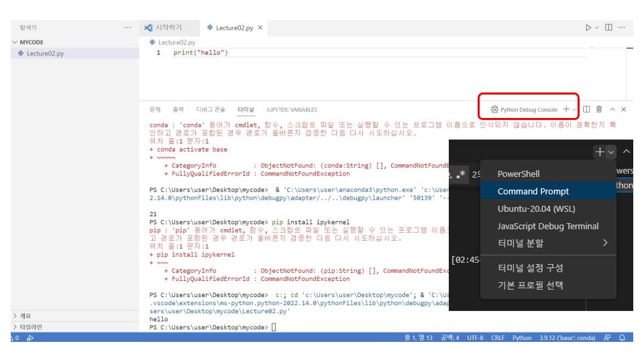644x362 pixels.
Task: Click 줄 1, 열 13 cursor position
Action: pyautogui.click(x=418, y=338)
